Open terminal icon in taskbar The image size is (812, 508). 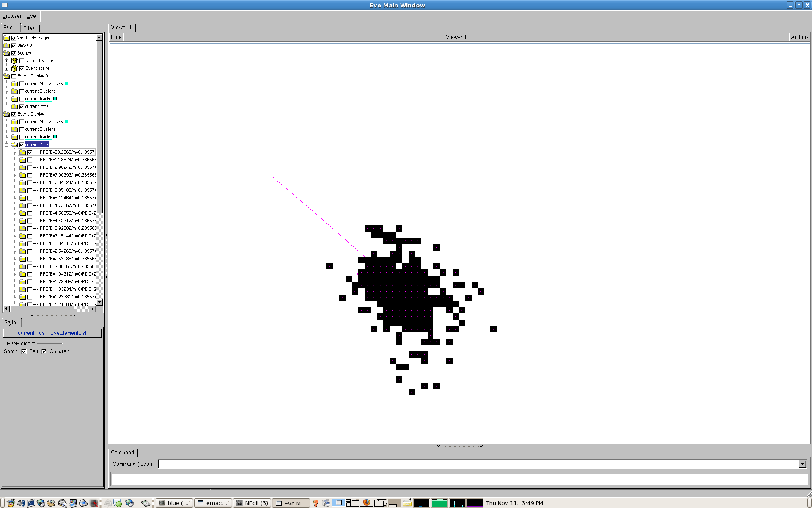[31, 503]
